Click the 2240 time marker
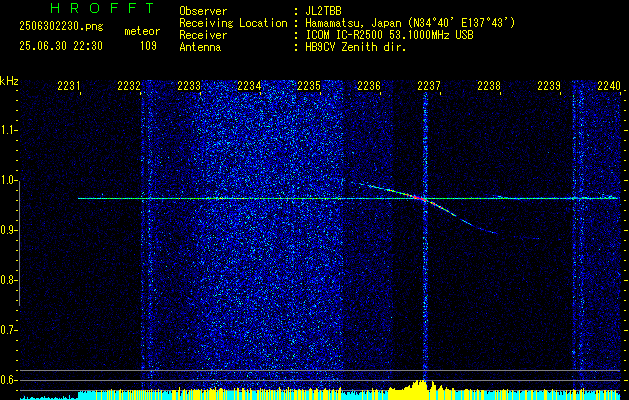The height and width of the screenshot is (400, 629). point(609,85)
